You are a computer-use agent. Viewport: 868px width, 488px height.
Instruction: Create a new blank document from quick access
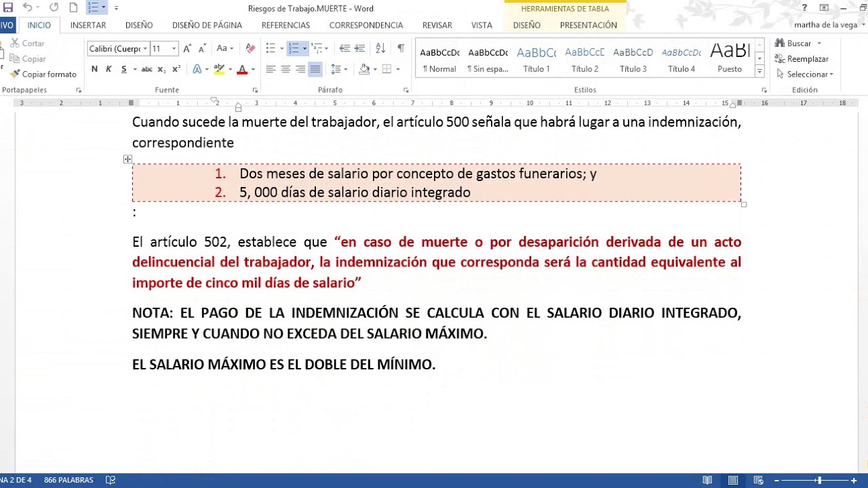tap(73, 7)
